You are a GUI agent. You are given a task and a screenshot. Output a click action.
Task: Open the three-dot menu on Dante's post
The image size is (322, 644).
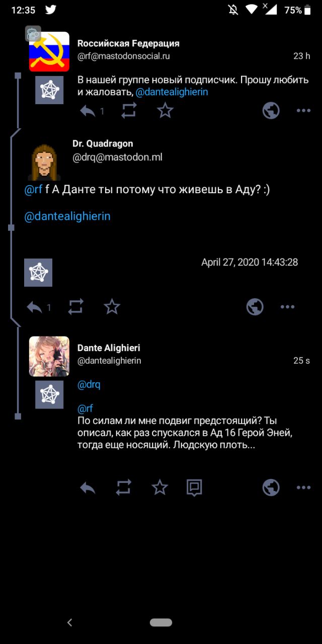tap(303, 488)
